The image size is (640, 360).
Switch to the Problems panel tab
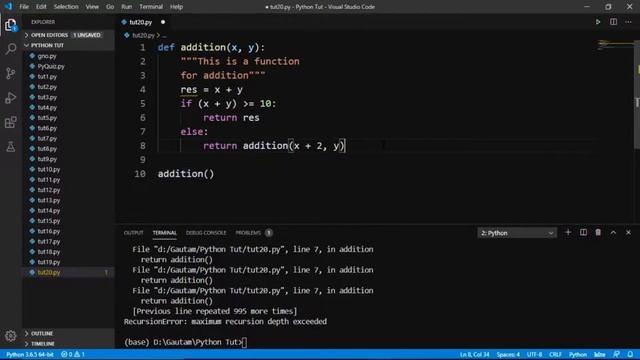point(248,233)
